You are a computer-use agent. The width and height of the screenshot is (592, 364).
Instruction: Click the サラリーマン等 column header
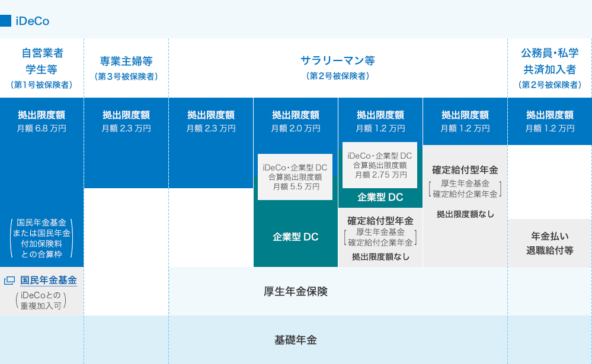click(x=338, y=60)
